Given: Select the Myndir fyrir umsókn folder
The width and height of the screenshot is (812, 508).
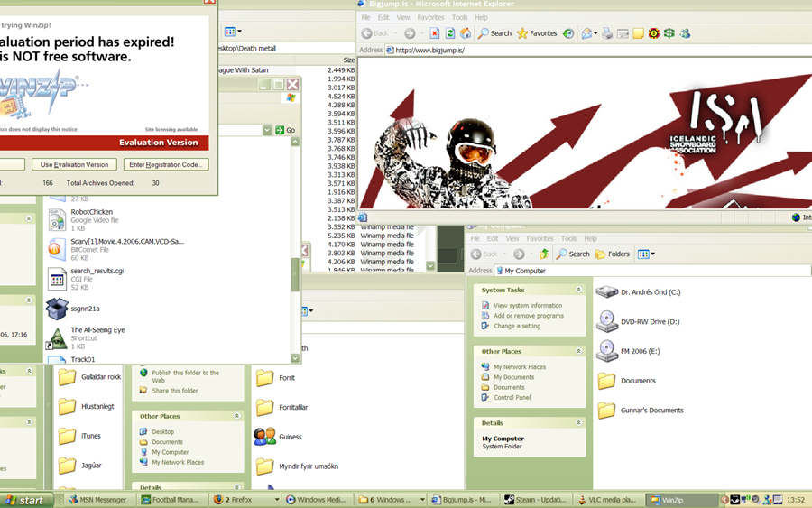Looking at the screenshot, I should tap(297, 466).
